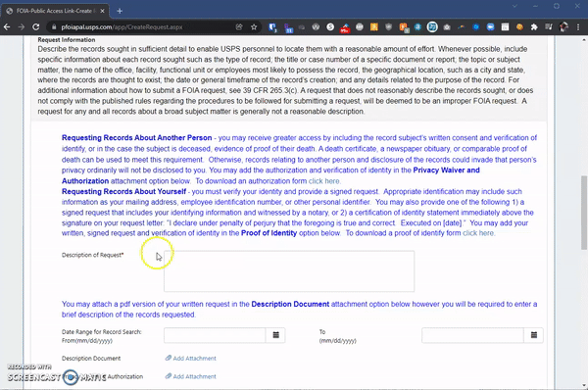588x390 pixels.
Task: Open the purple extension with 31 badge
Action: click(x=288, y=27)
